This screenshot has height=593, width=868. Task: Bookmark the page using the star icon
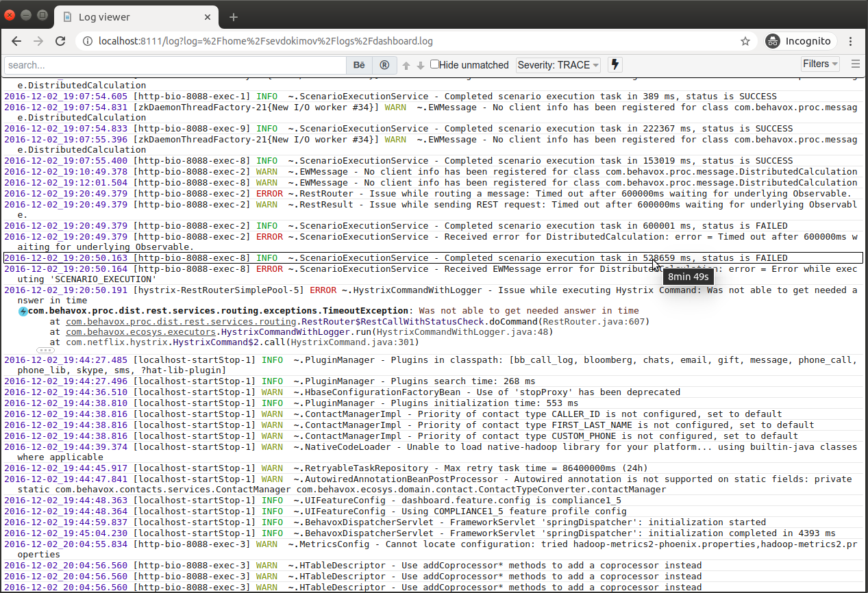pos(745,41)
